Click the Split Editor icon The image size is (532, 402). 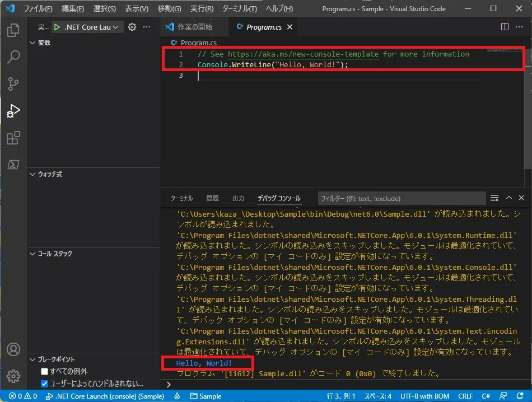point(505,27)
